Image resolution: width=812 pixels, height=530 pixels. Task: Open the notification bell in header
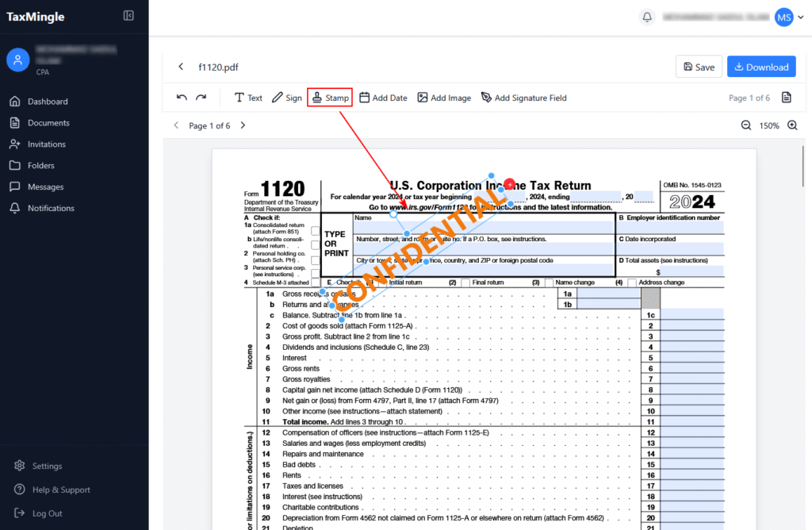pyautogui.click(x=647, y=17)
